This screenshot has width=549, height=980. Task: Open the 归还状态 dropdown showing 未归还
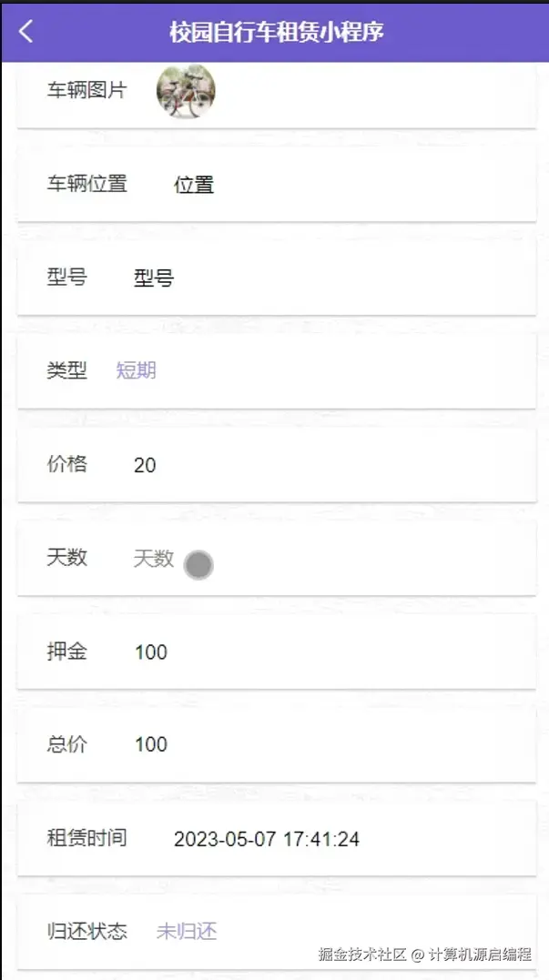point(187,931)
